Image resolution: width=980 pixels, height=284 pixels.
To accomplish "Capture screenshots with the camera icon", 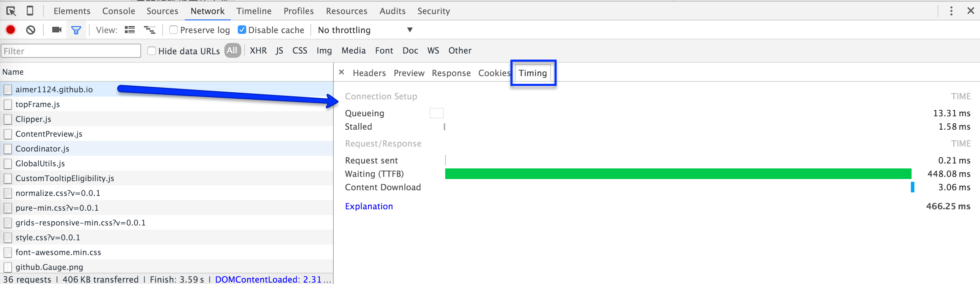I will [57, 30].
